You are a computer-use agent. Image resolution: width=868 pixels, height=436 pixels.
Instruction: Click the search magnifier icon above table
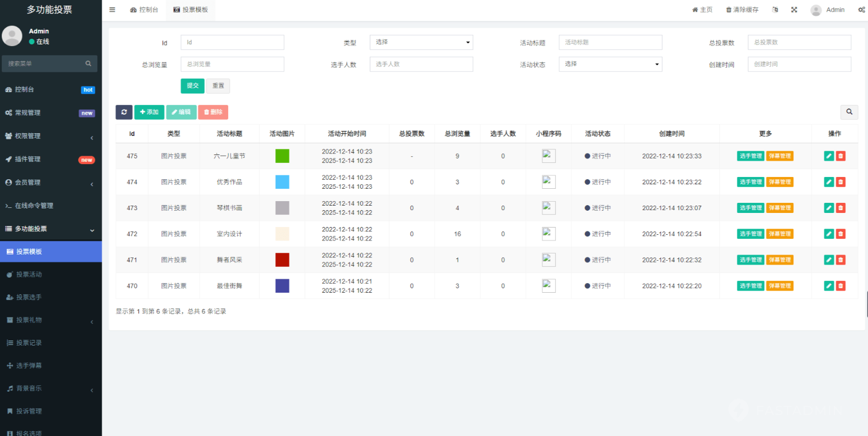point(849,112)
